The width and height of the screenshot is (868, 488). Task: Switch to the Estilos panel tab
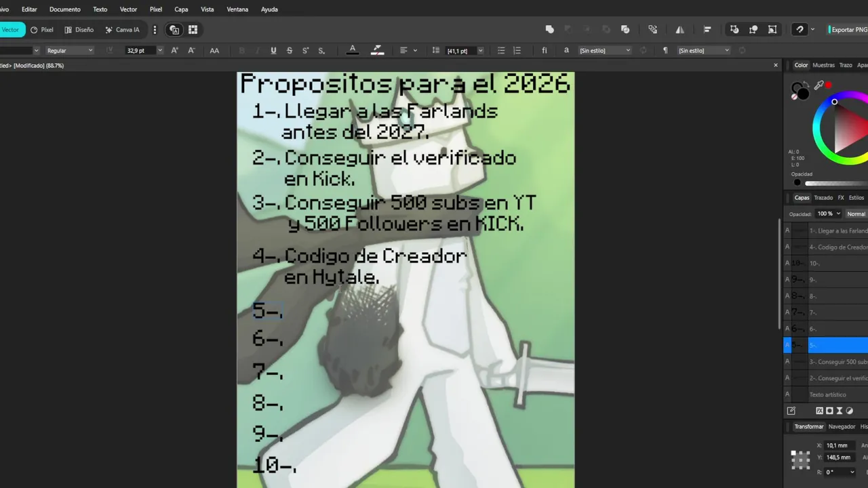[x=856, y=198]
